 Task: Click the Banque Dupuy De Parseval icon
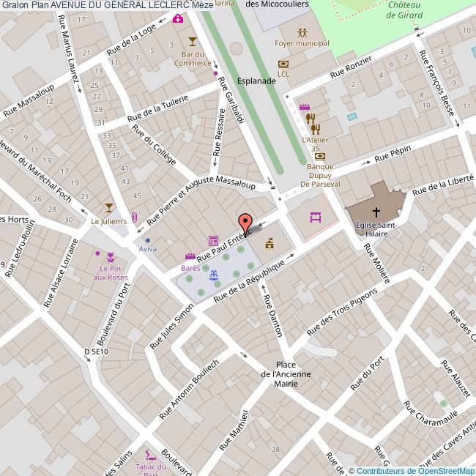tap(320, 155)
